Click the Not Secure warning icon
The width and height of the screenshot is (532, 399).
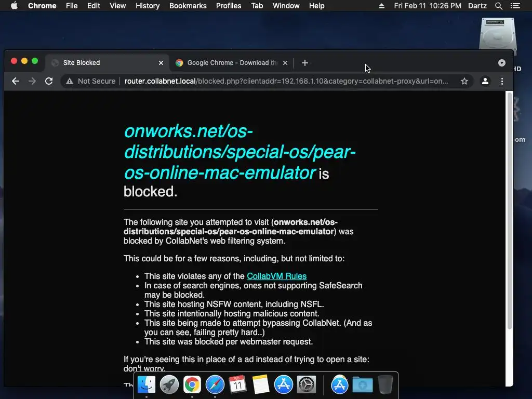coord(70,81)
